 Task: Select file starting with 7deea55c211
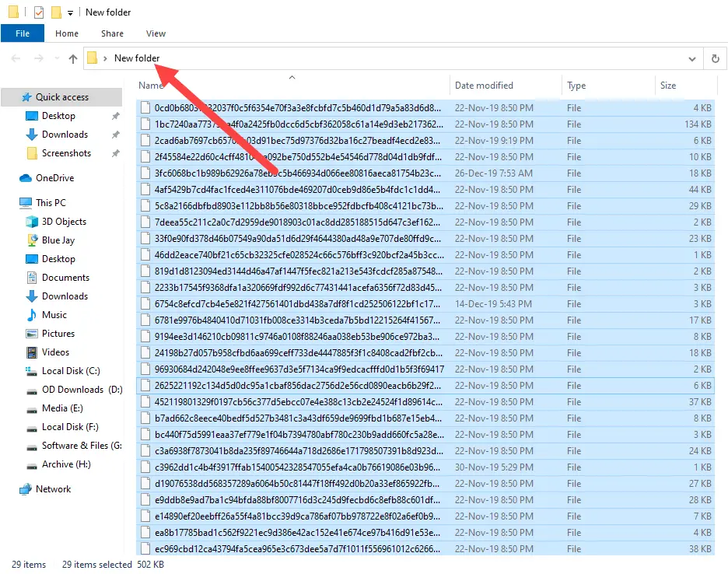coord(425,222)
